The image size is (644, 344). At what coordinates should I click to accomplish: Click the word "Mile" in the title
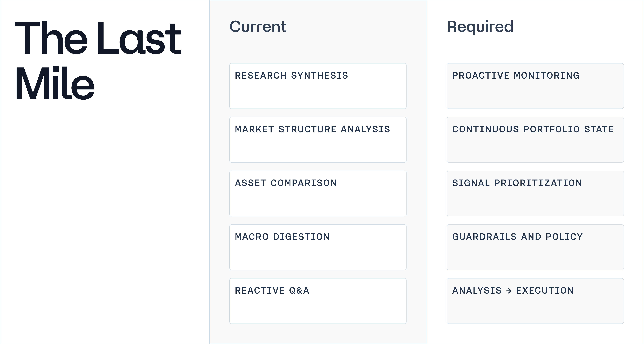click(55, 84)
